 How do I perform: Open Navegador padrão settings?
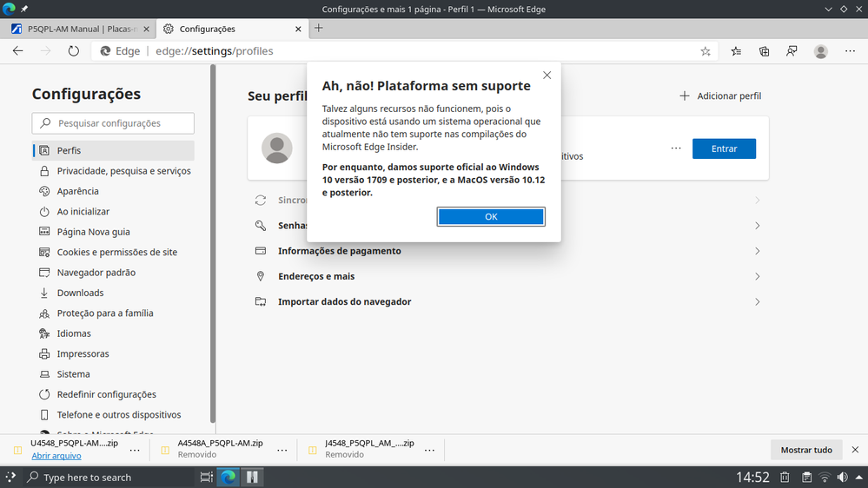tap(113, 272)
